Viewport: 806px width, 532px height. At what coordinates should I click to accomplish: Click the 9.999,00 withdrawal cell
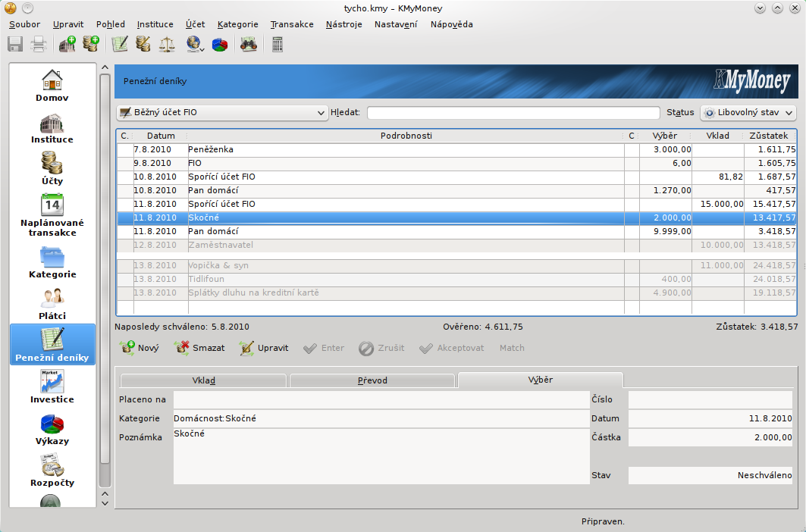pos(666,231)
